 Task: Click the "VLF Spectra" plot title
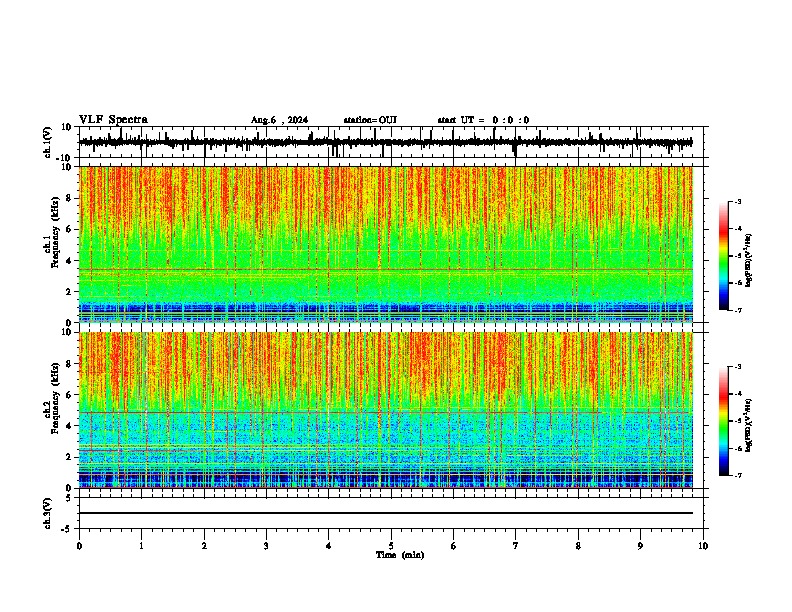(114, 120)
